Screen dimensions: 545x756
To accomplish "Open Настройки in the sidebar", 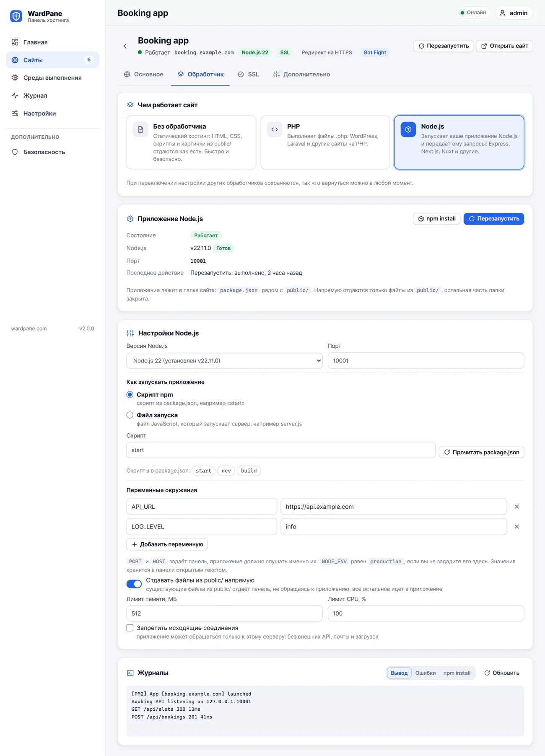I will pos(52,114).
